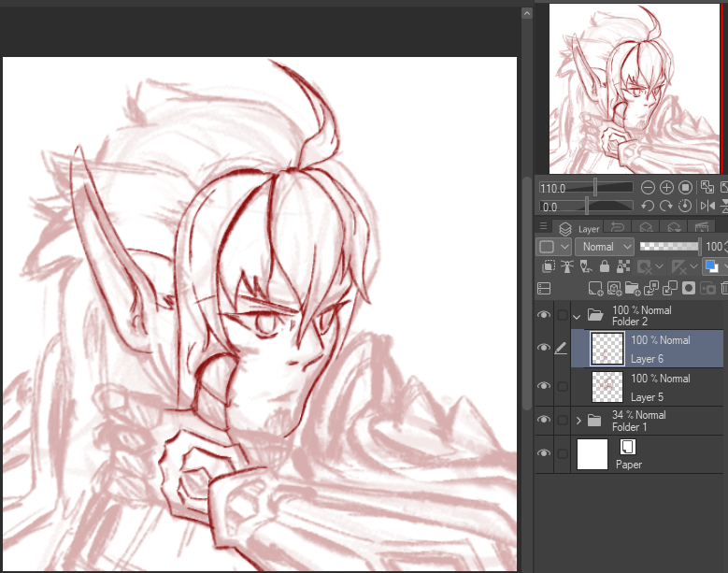Flip the canvas horizontally in Navigator
The height and width of the screenshot is (573, 728).
pyautogui.click(x=707, y=206)
